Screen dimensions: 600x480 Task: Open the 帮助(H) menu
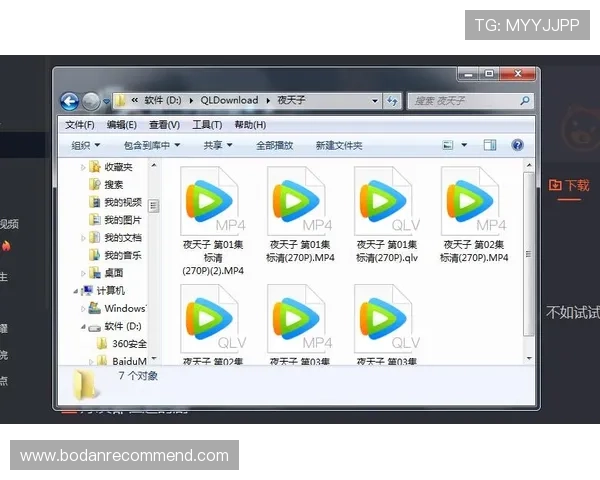pyautogui.click(x=250, y=125)
